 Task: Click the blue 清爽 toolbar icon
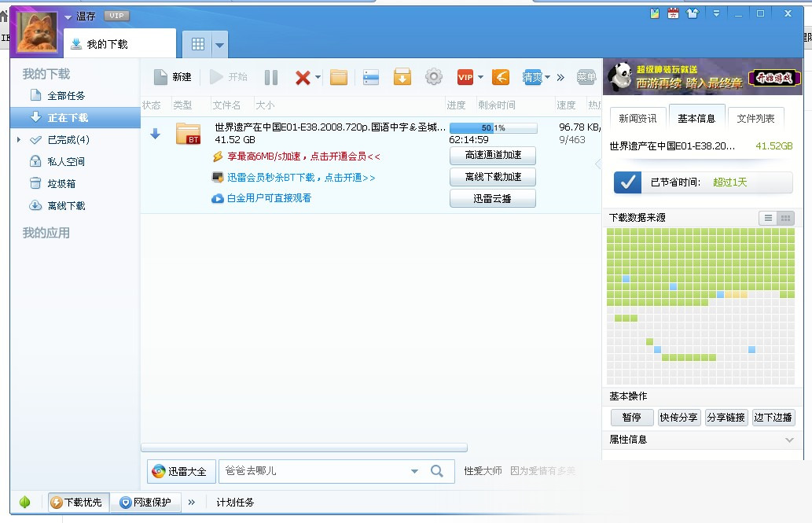(532, 77)
